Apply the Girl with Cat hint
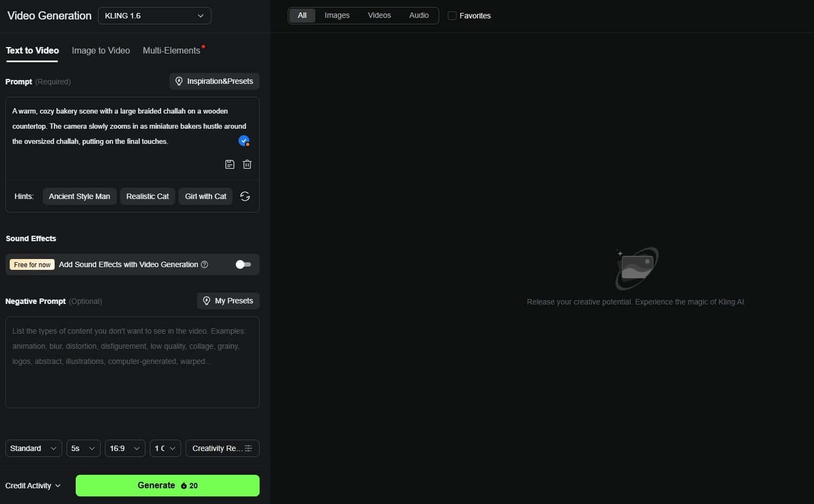Screen dimensions: 814x504 206,196
